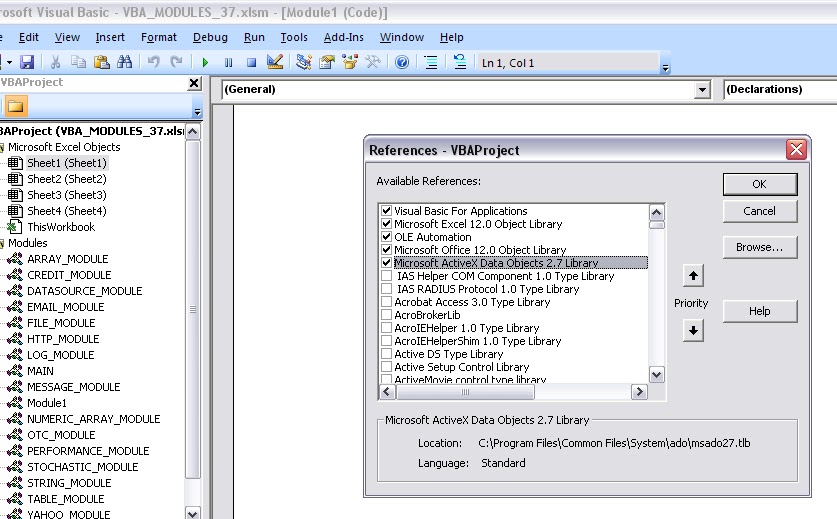This screenshot has height=519, width=837.
Task: Select ARRAY_MODULE in Modules
Action: tap(68, 259)
